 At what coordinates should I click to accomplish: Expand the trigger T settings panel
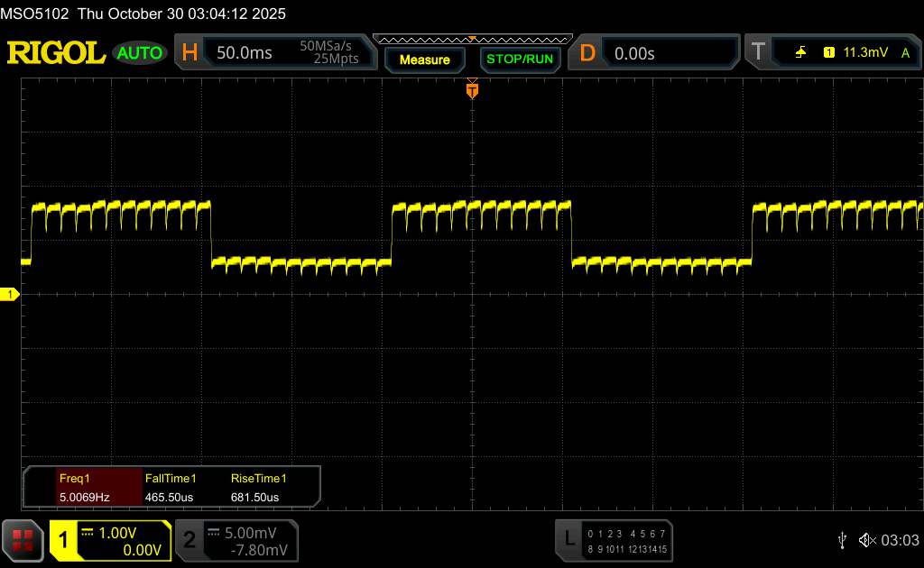point(756,53)
